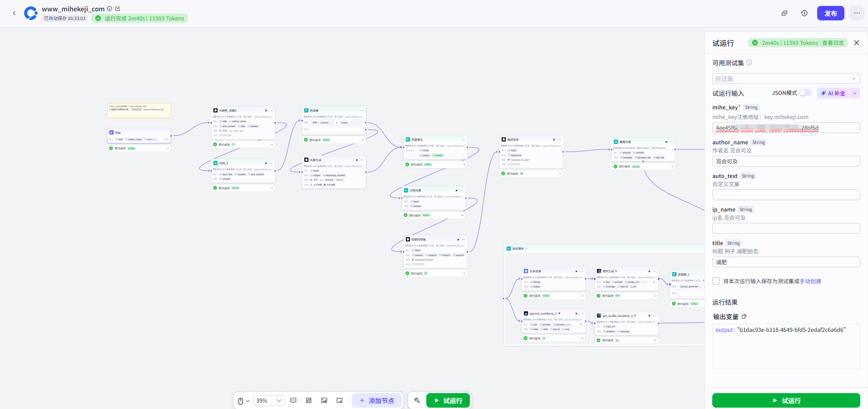The height and width of the screenshot is (409, 868).
Task: Click the blue 发布 publish button
Action: (x=830, y=13)
